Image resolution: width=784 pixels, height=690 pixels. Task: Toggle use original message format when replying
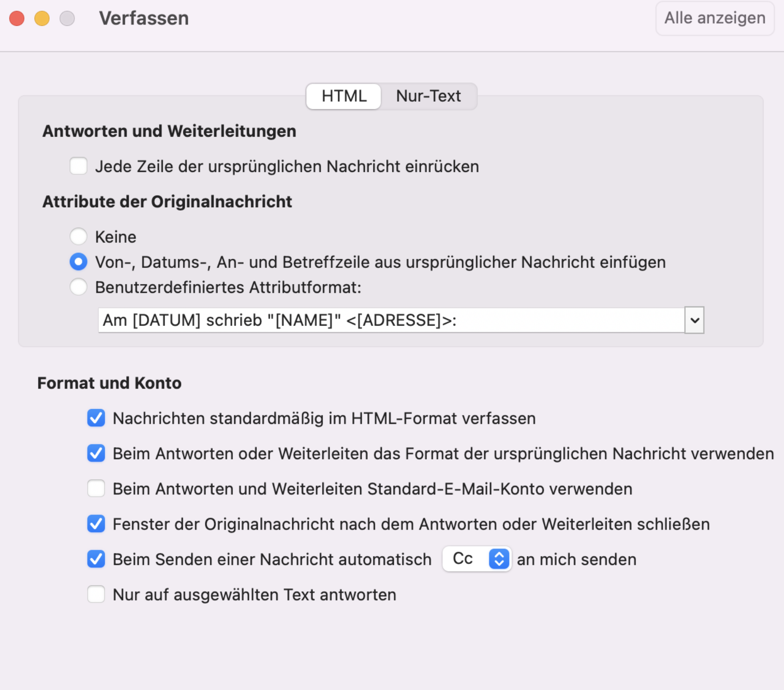point(96,453)
